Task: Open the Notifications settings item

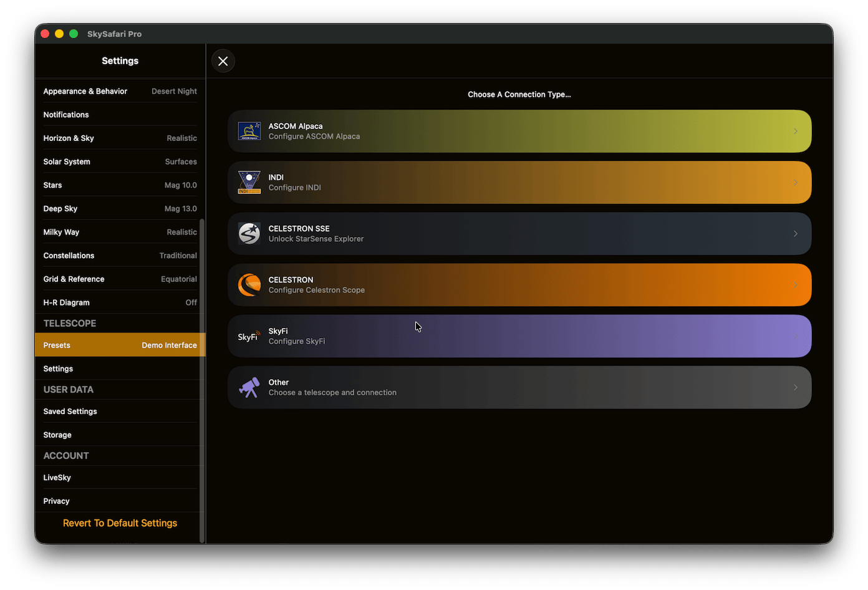Action: [x=120, y=115]
